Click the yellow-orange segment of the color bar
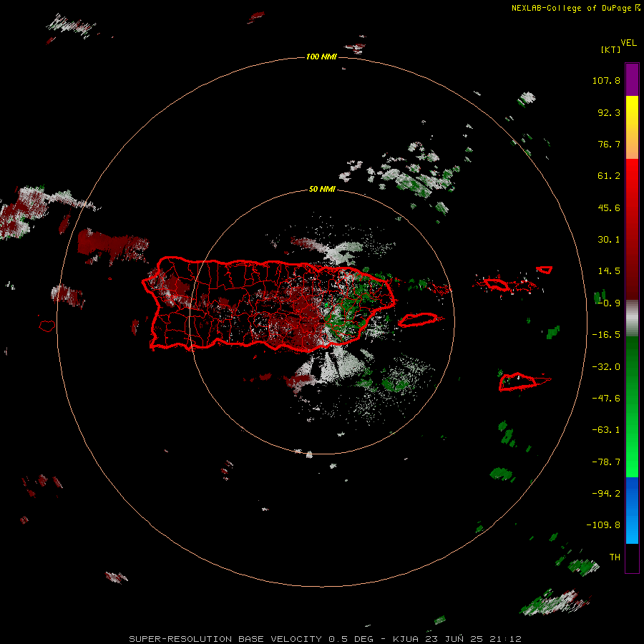The height and width of the screenshot is (644, 644). [x=632, y=127]
